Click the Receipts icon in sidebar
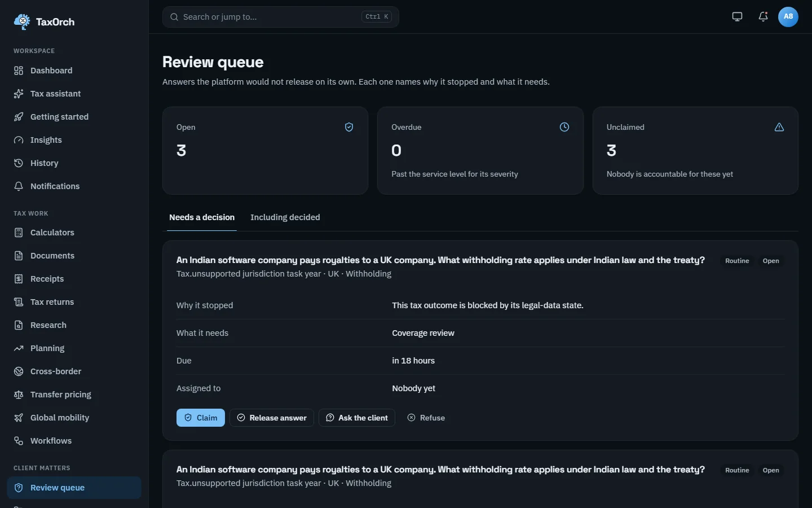This screenshot has width=812, height=508. pos(19,279)
